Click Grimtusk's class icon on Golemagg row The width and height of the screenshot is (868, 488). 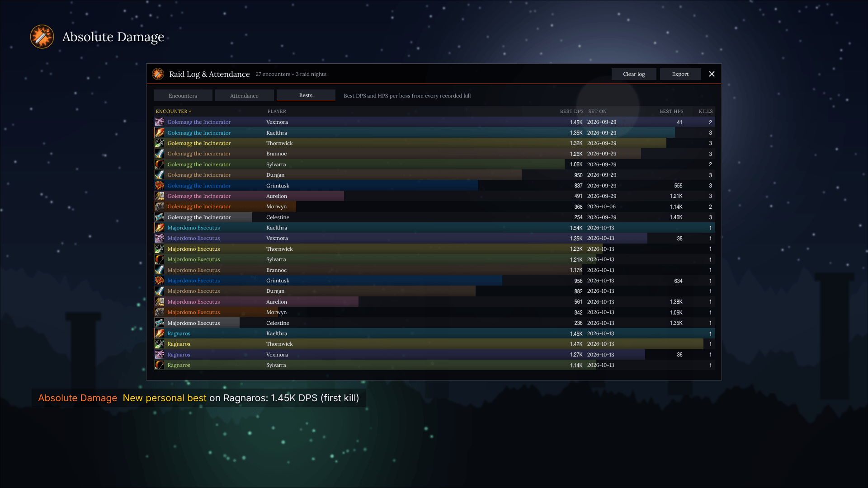click(x=160, y=186)
